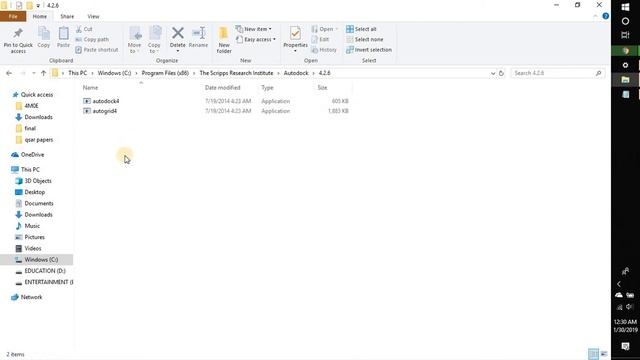Create a New folder
Viewport: 640px width, 360px height.
(224, 40)
